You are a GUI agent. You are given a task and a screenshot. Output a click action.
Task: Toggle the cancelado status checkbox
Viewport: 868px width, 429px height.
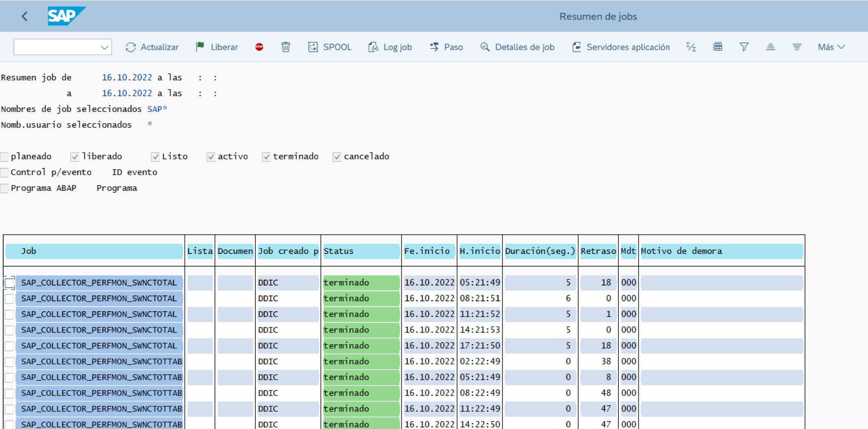pos(337,157)
